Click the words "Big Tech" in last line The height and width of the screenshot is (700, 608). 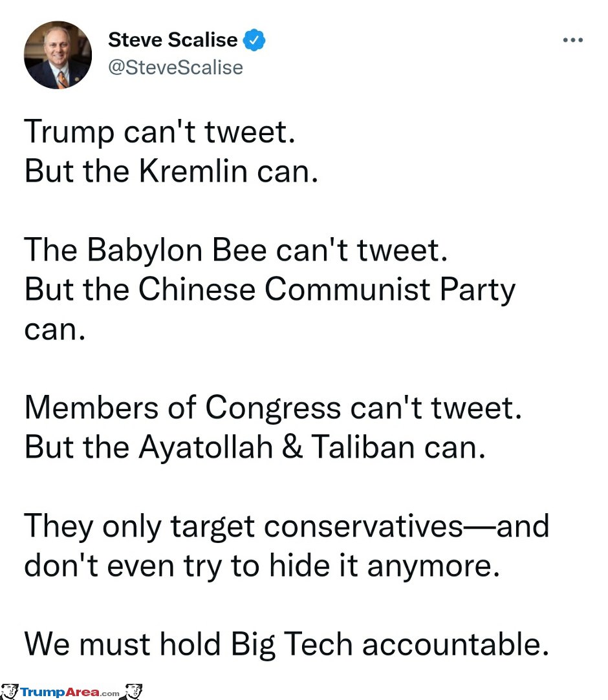(291, 645)
